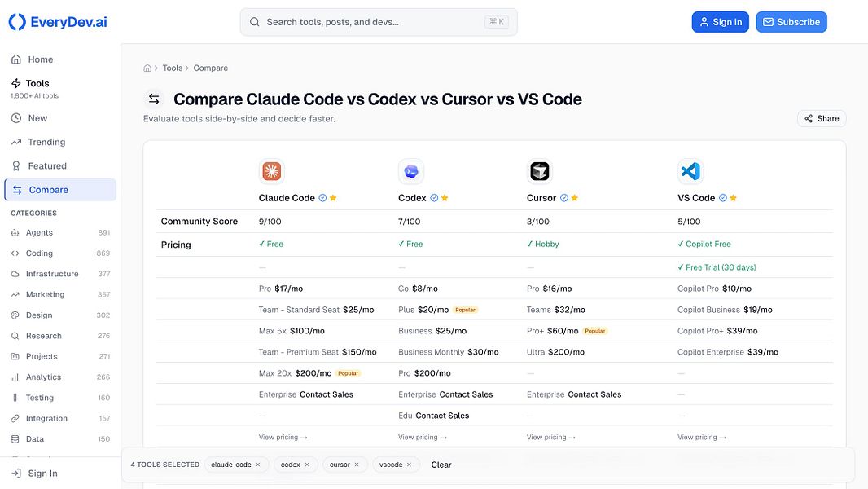This screenshot has width=868, height=489.
Task: Click star icon next to Cursor
Action: pyautogui.click(x=575, y=198)
